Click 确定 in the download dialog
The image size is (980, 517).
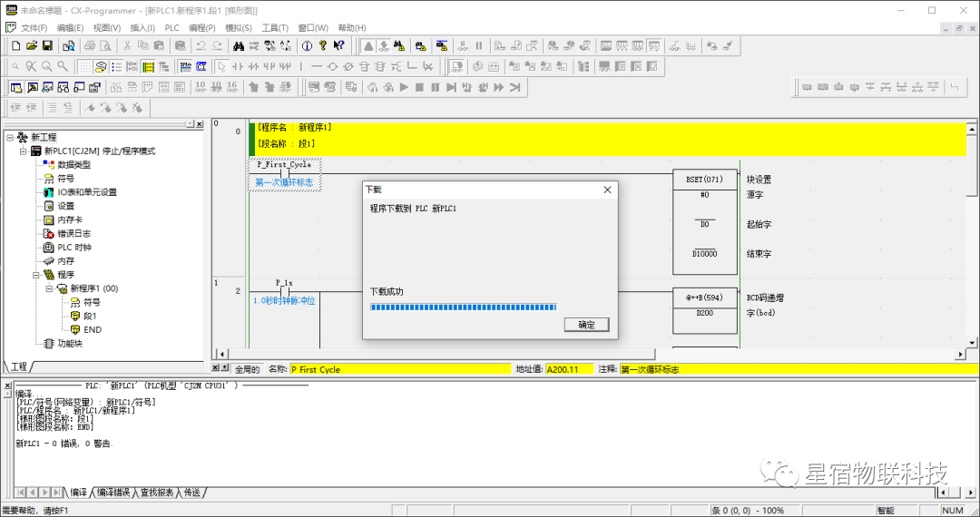(586, 325)
